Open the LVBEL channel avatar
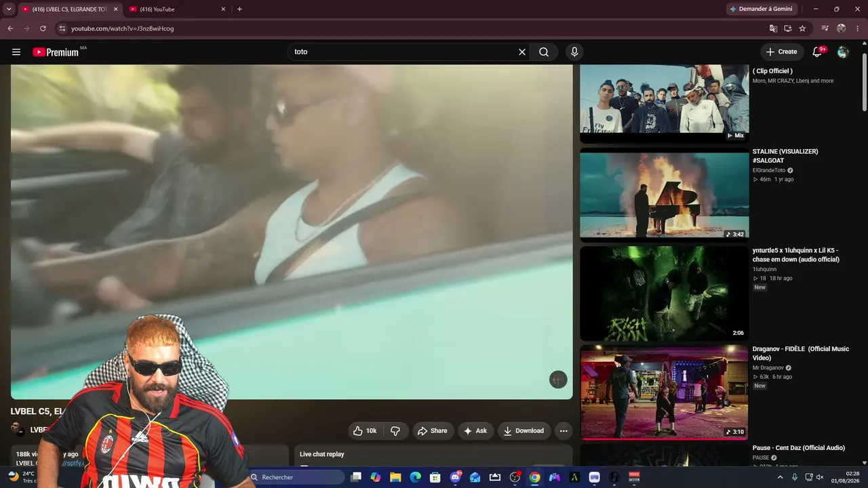 [x=17, y=429]
